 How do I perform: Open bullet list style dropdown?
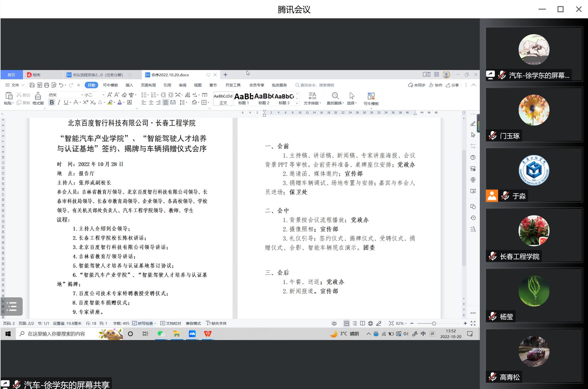click(x=148, y=95)
